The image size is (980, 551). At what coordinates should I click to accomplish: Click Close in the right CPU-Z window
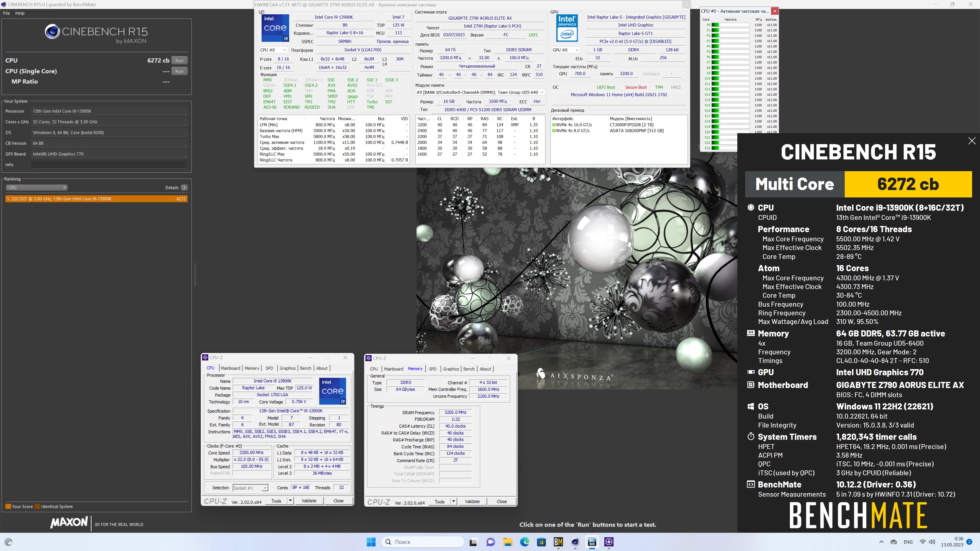point(502,502)
